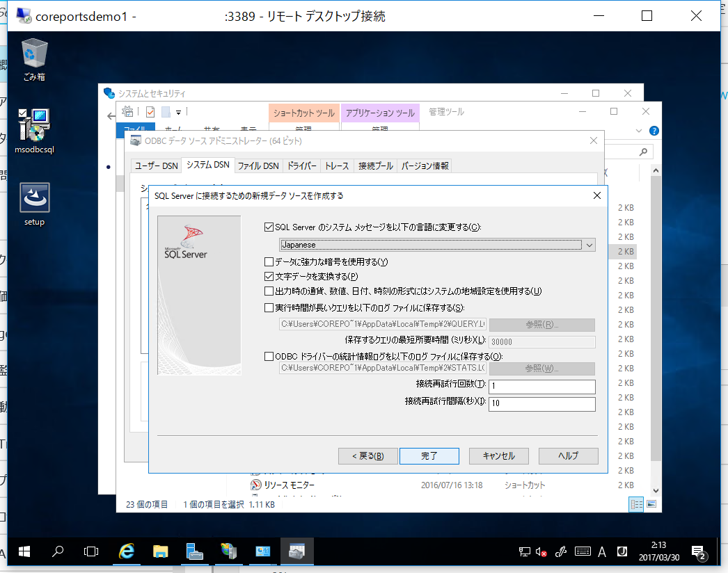Open Explorer help question mark icon
The image size is (728, 573).
[654, 131]
